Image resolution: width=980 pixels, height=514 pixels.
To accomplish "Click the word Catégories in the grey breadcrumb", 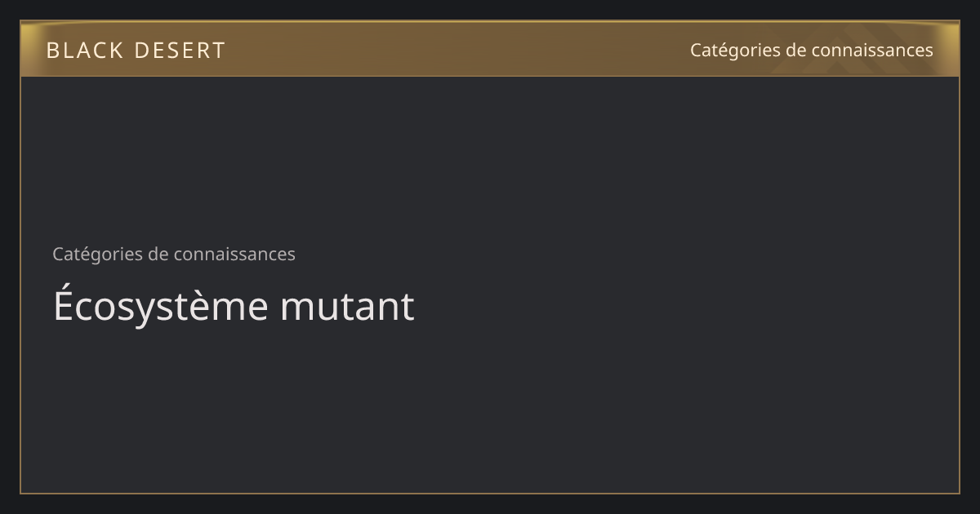I will tap(97, 255).
